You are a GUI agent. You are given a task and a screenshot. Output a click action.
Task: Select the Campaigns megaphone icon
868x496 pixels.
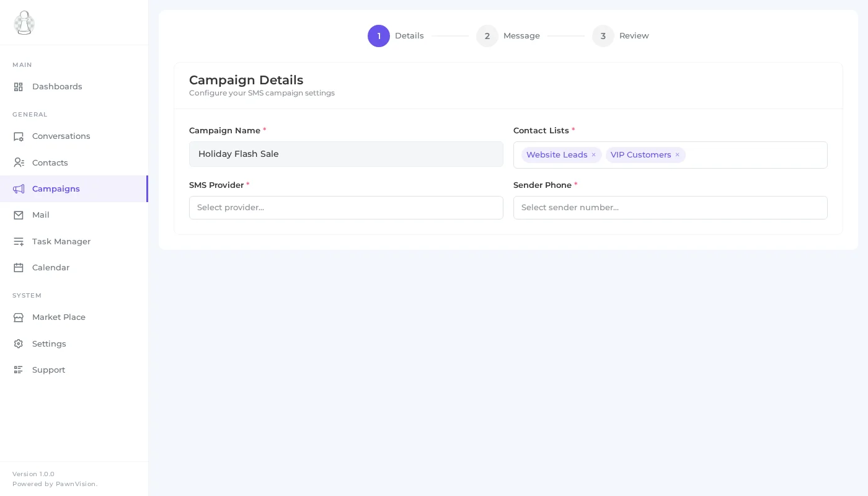19,188
